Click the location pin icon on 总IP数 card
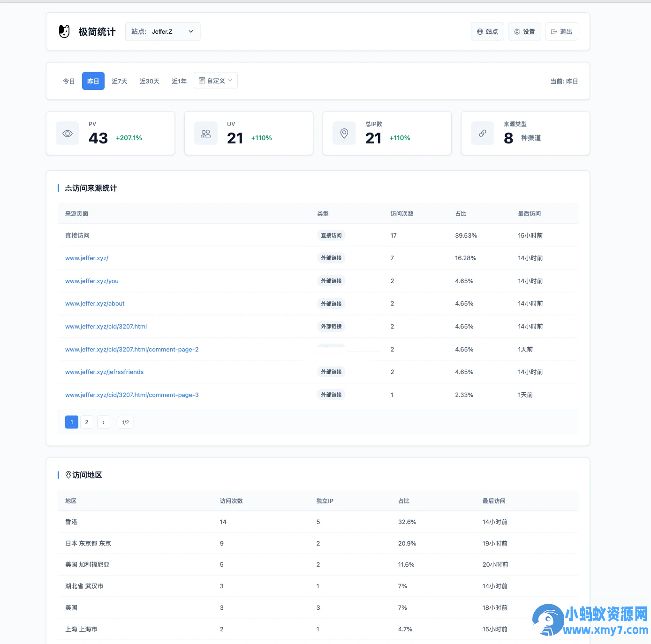The width and height of the screenshot is (651, 644). 344,133
